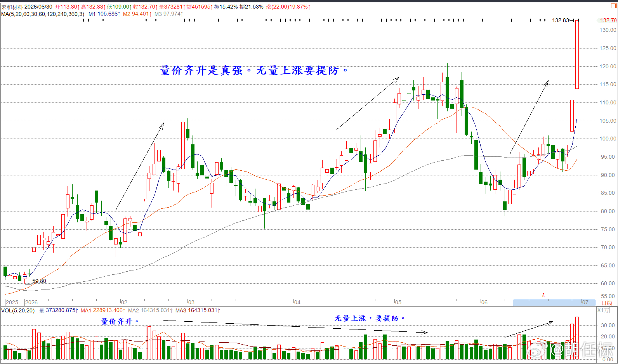Click the 日线 period button
This screenshot has height=364, width=618.
click(607, 303)
